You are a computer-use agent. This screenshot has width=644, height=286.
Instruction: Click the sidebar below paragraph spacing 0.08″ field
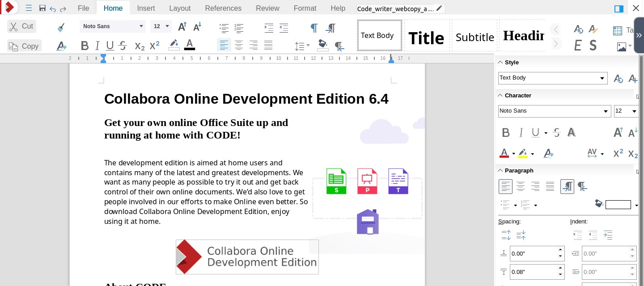(x=537, y=272)
